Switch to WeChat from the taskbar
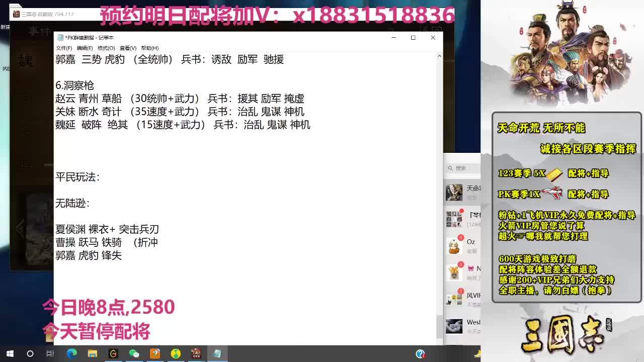 tap(134, 354)
